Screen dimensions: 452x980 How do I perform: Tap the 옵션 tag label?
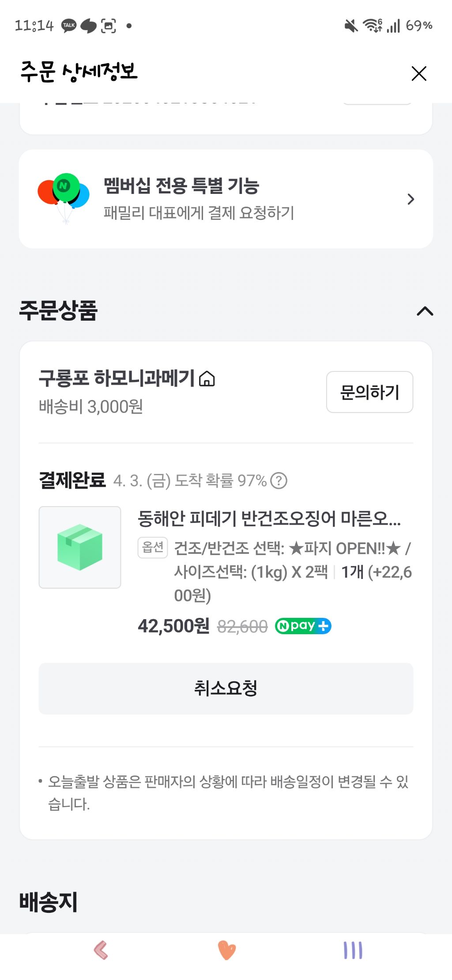(x=153, y=548)
